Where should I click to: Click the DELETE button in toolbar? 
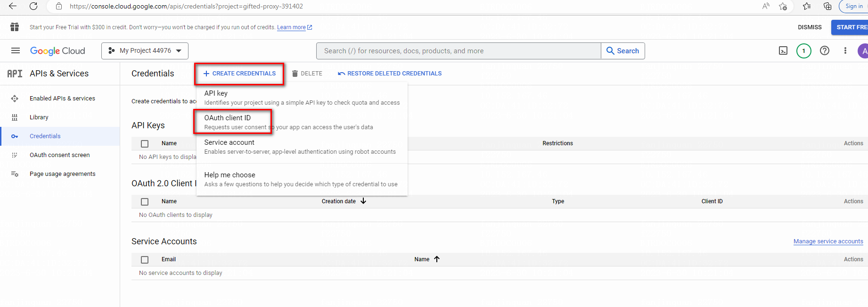pyautogui.click(x=307, y=74)
